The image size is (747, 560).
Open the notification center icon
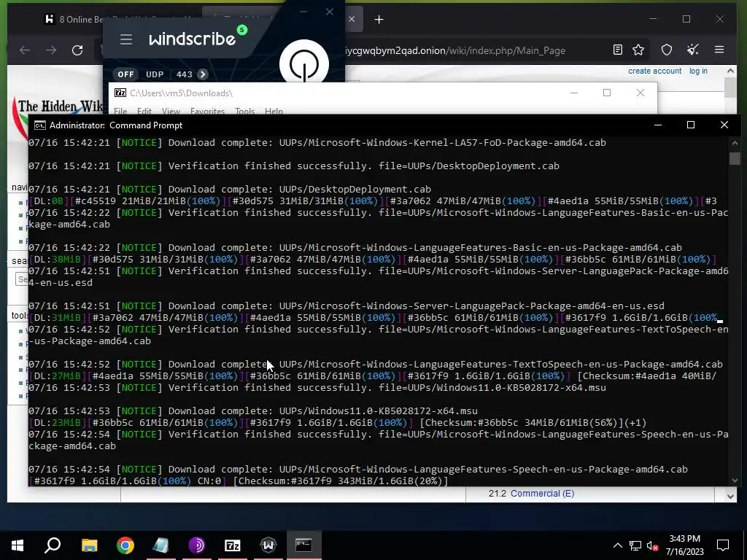pos(723,545)
